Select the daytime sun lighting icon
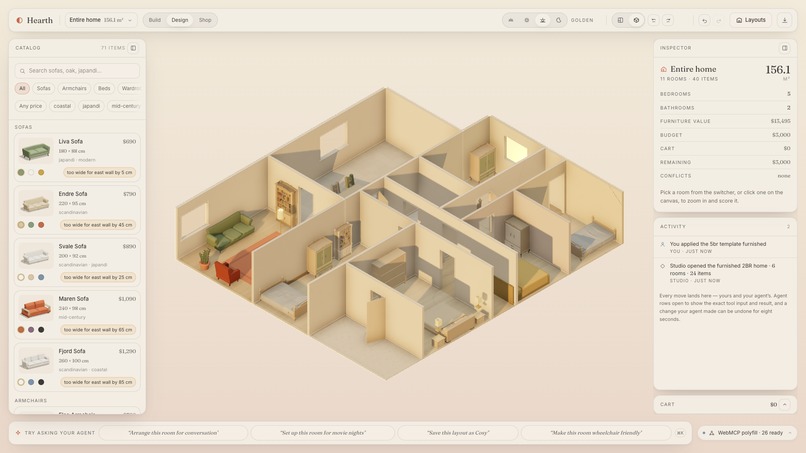The height and width of the screenshot is (453, 806). tap(526, 20)
